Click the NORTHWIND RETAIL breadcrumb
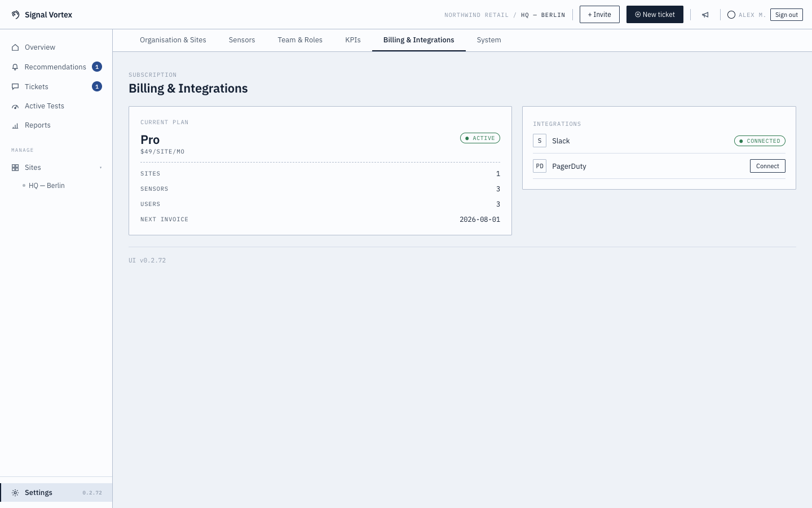Screen dimensions: 812x508 [476, 15]
